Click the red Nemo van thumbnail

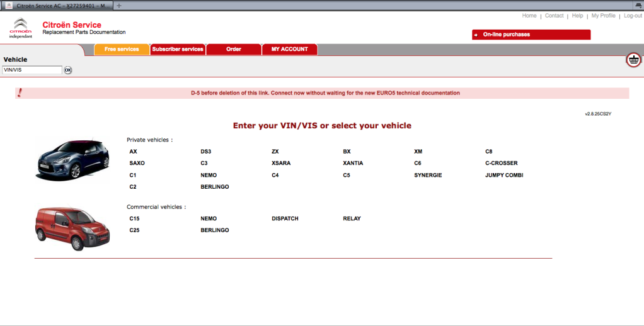tap(72, 228)
